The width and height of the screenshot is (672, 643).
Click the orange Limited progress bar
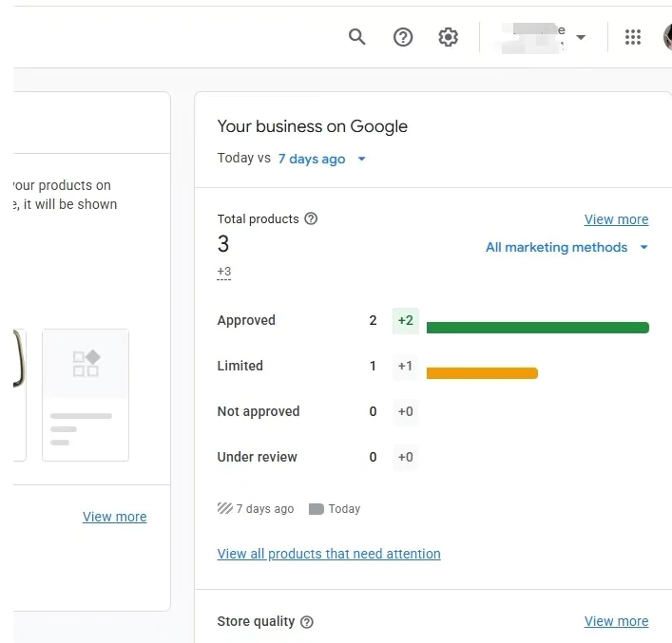[482, 373]
